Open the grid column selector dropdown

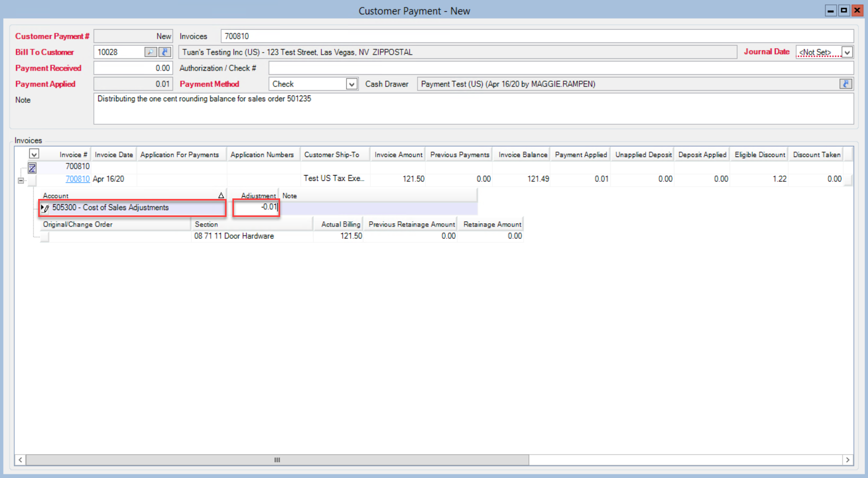coord(34,154)
